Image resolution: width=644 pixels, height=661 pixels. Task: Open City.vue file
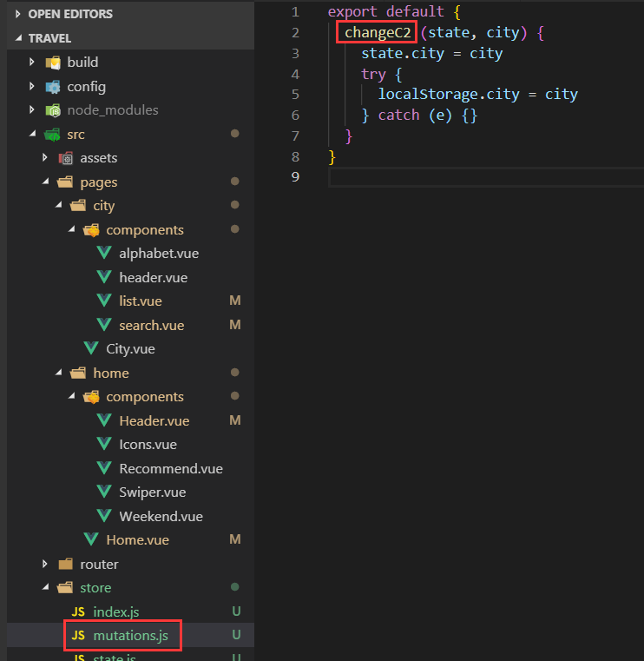pyautogui.click(x=130, y=348)
